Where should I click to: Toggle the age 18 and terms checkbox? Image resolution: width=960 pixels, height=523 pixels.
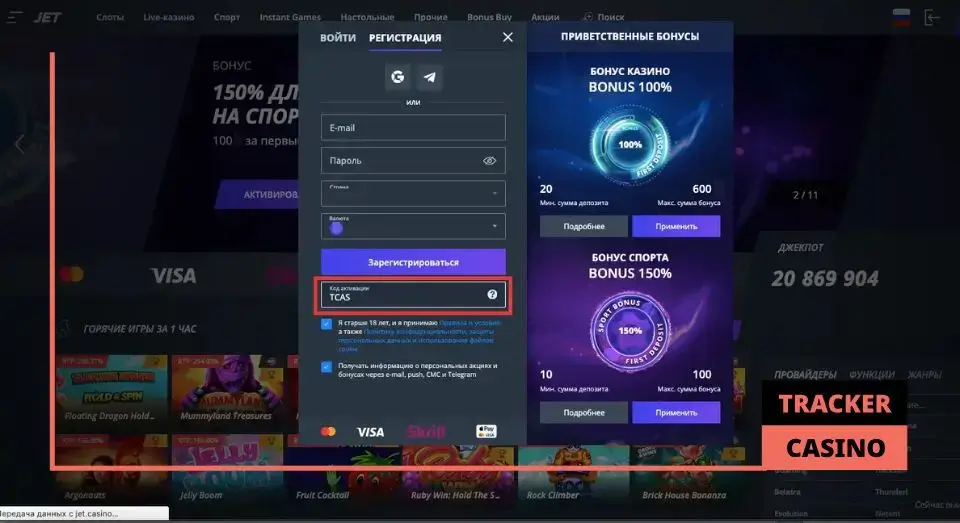coord(326,324)
